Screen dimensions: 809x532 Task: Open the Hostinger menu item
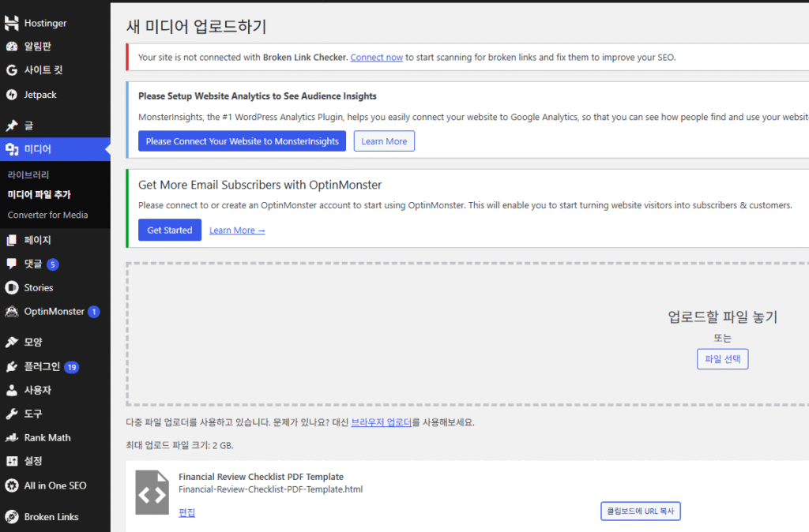tap(45, 23)
